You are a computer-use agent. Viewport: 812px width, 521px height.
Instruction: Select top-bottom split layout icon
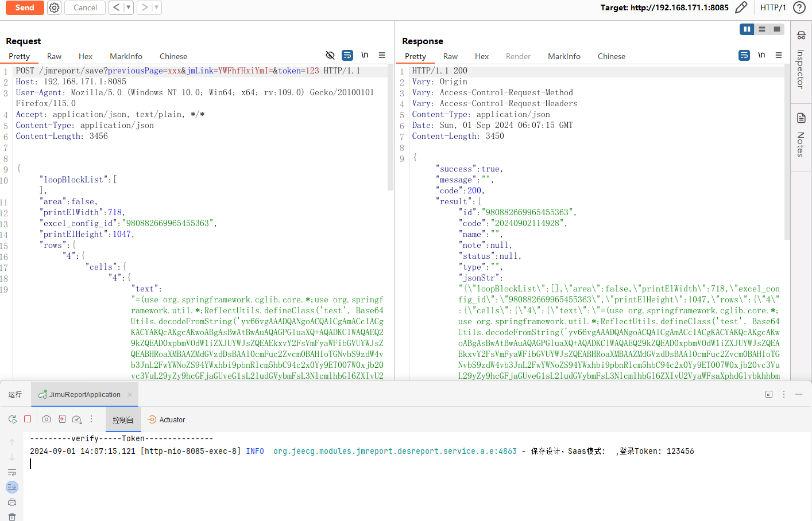tap(762, 29)
